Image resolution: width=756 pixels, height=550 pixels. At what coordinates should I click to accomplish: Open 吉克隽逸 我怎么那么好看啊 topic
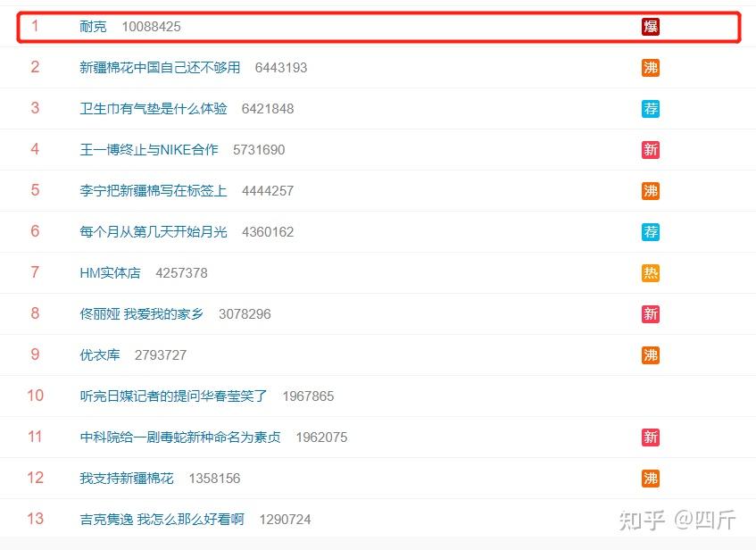162,519
